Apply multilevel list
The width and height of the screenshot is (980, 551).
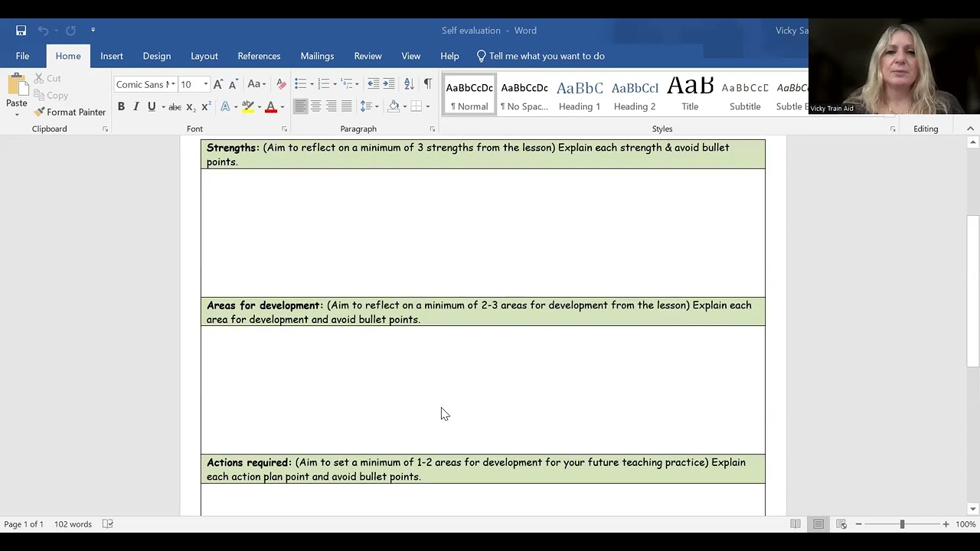[347, 84]
